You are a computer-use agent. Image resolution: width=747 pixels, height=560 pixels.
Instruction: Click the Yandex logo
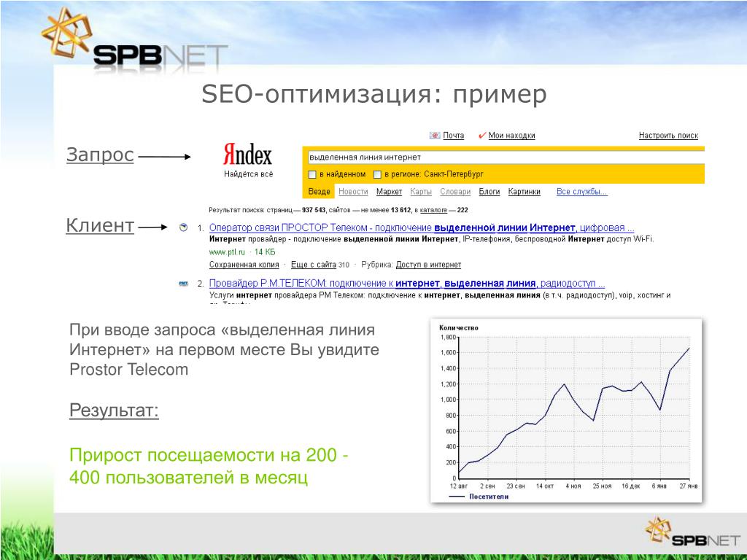pyautogui.click(x=247, y=155)
